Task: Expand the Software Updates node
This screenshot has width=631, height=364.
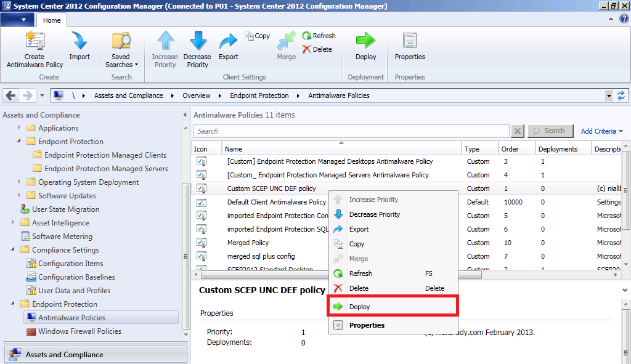Action: point(19,195)
